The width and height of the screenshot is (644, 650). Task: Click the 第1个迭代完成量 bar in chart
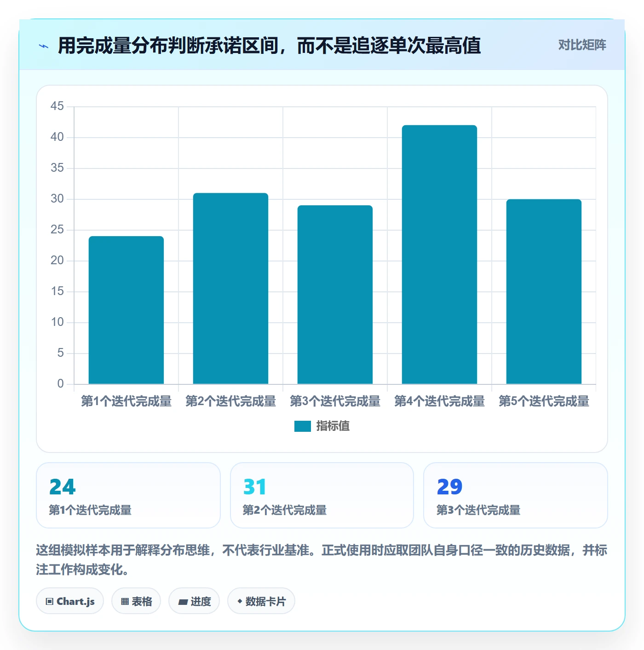pyautogui.click(x=126, y=310)
